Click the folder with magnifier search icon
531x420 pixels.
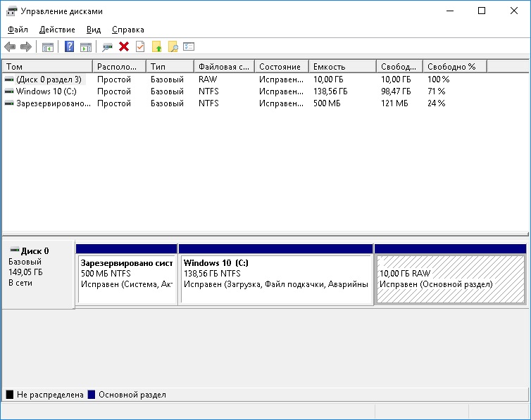coord(173,46)
